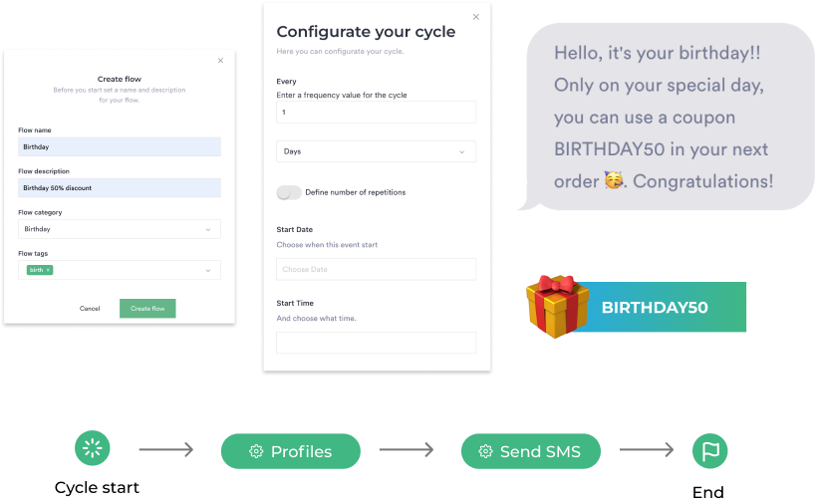Image resolution: width=818 pixels, height=504 pixels.
Task: Click the gear icon on Send SMS node
Action: point(486,451)
